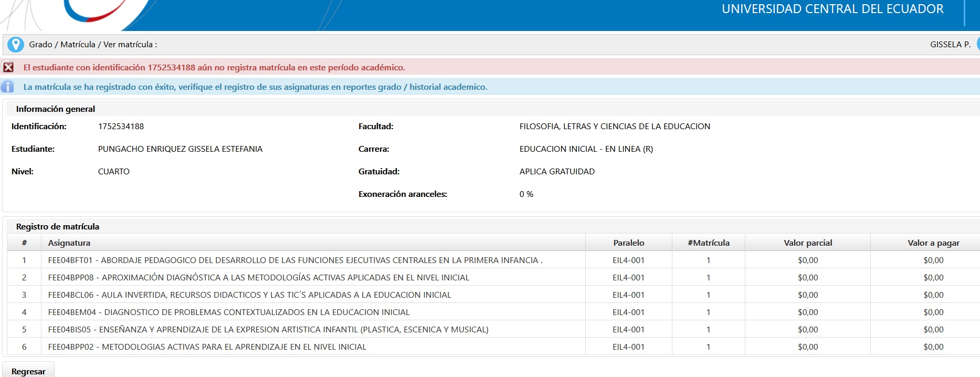Click the faculty value FILOSOFIA, LETRAS Y CIENCIAS
Screen dimensions: 980x377
point(615,126)
